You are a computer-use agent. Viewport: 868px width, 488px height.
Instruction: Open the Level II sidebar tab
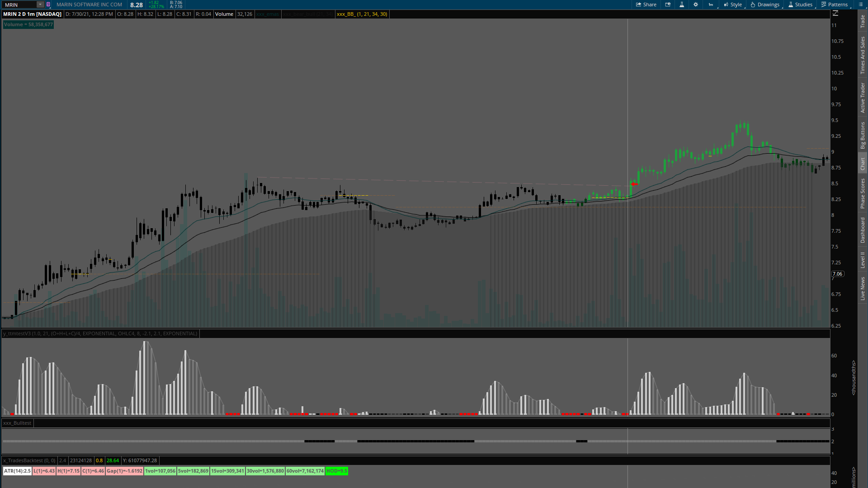[x=863, y=260]
